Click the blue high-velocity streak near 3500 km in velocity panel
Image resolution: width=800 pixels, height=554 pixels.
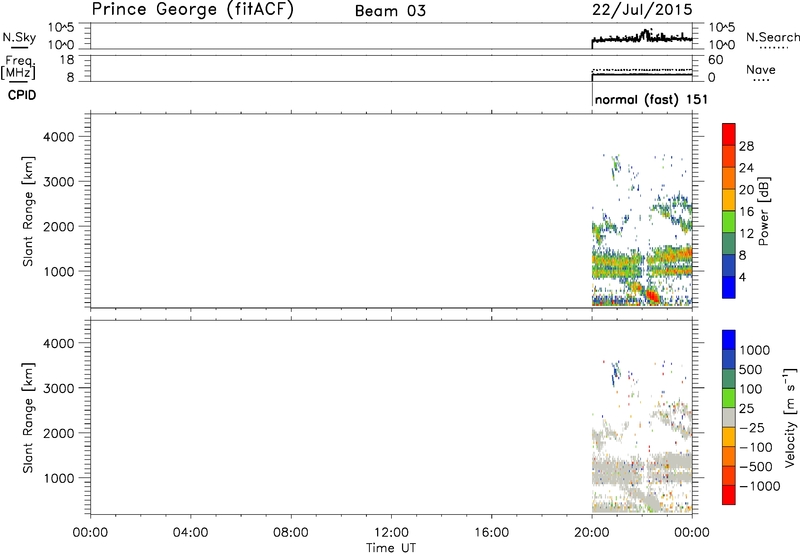click(615, 372)
